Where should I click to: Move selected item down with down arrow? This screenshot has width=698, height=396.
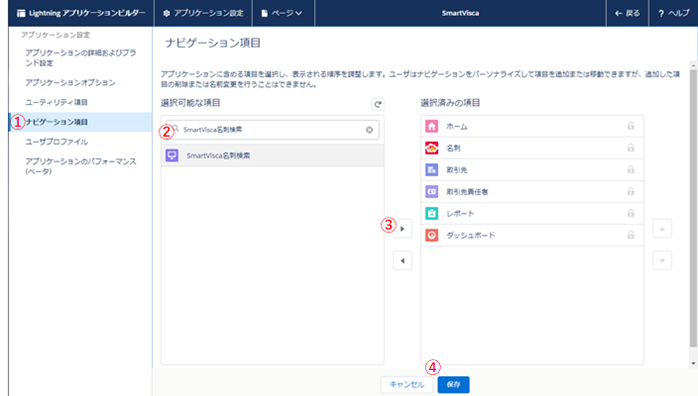662,261
